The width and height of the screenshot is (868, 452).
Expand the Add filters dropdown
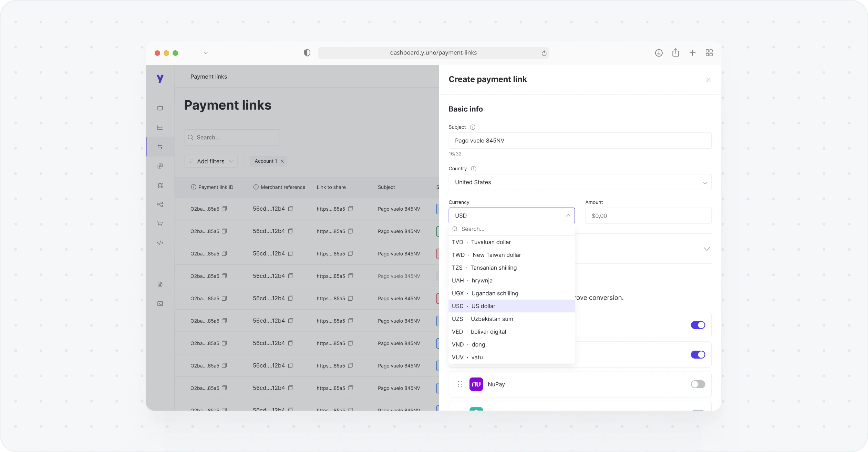pyautogui.click(x=211, y=161)
